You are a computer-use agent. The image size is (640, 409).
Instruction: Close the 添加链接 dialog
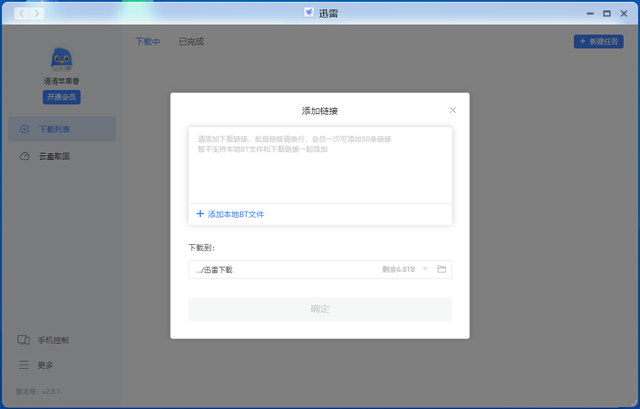click(452, 110)
